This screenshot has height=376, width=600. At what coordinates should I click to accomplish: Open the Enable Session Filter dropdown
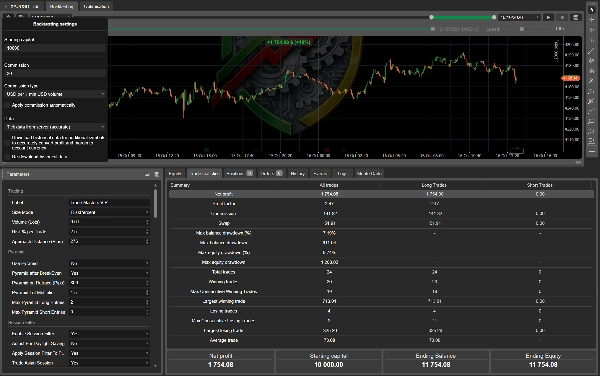point(109,334)
